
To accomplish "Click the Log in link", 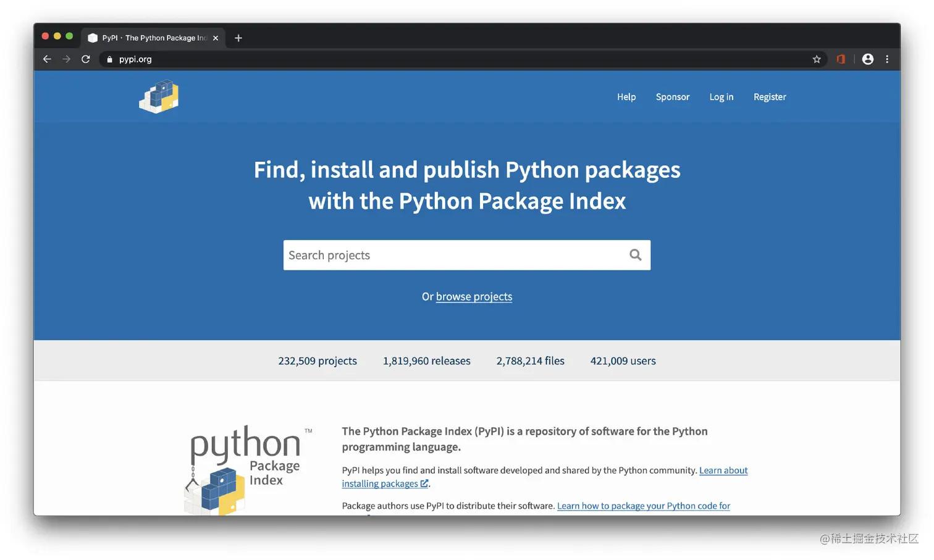I will click(721, 97).
